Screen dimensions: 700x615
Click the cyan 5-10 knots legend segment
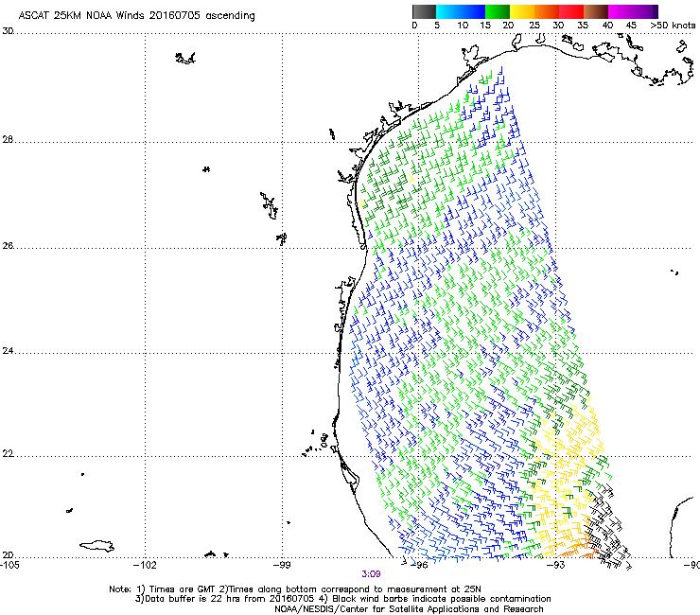point(447,11)
